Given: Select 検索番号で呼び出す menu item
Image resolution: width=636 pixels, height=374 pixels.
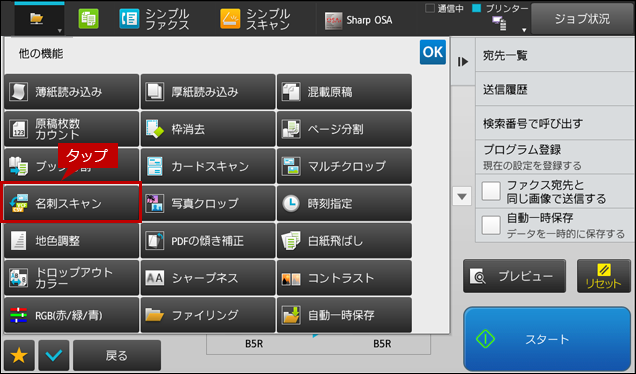Looking at the screenshot, I should coord(554,123).
